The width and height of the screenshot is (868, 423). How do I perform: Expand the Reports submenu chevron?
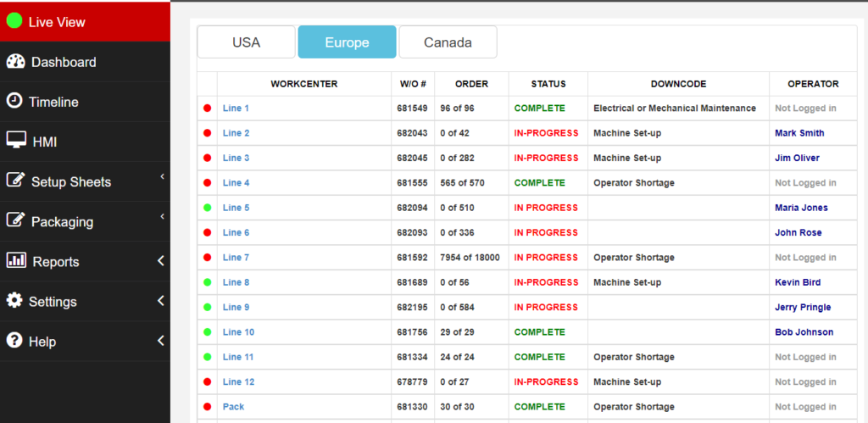coord(160,260)
